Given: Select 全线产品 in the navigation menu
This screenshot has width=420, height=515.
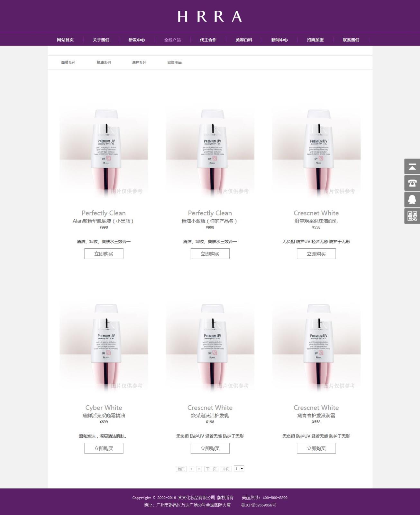Looking at the screenshot, I should (172, 40).
